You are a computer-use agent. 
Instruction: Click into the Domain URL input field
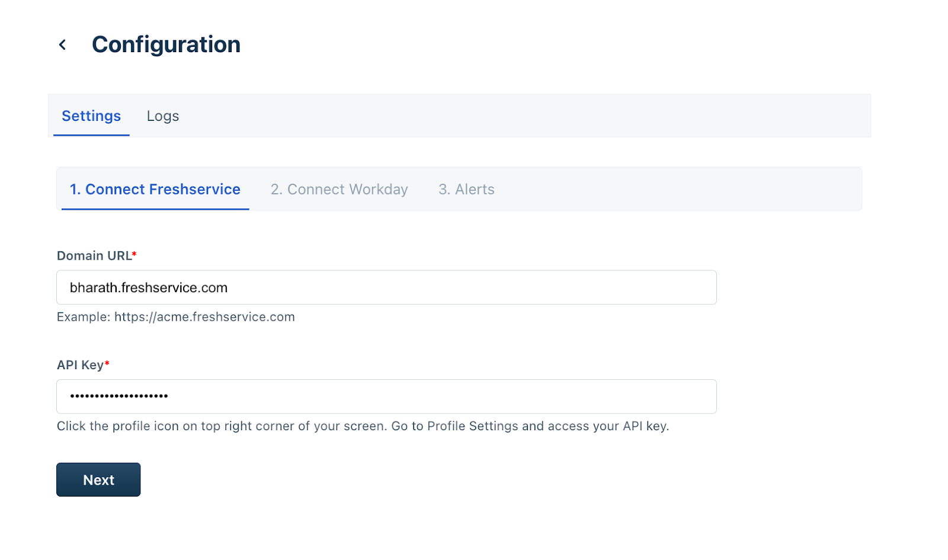(x=386, y=287)
